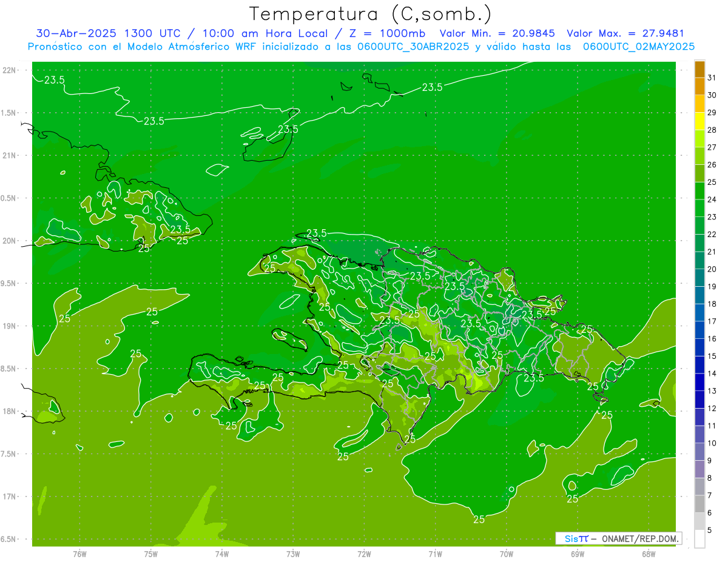Click the 'Valor Max. = 27.9481' value

tap(625, 33)
